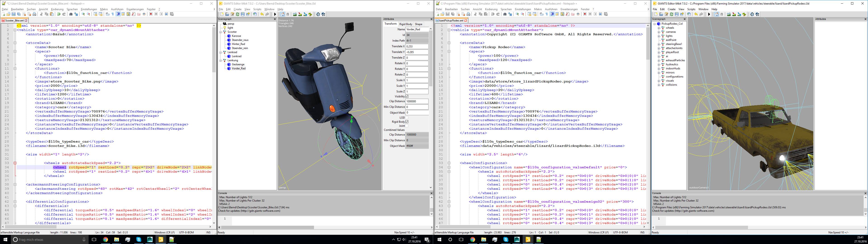Screen dimensions: 868x244
Task: Click the play button in Scooter_Bike GIANTS Editor toolbar
Action: tap(275, 14)
